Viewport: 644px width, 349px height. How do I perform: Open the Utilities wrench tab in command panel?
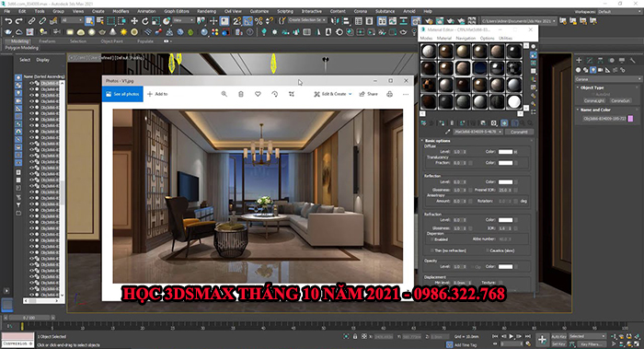pos(633,60)
